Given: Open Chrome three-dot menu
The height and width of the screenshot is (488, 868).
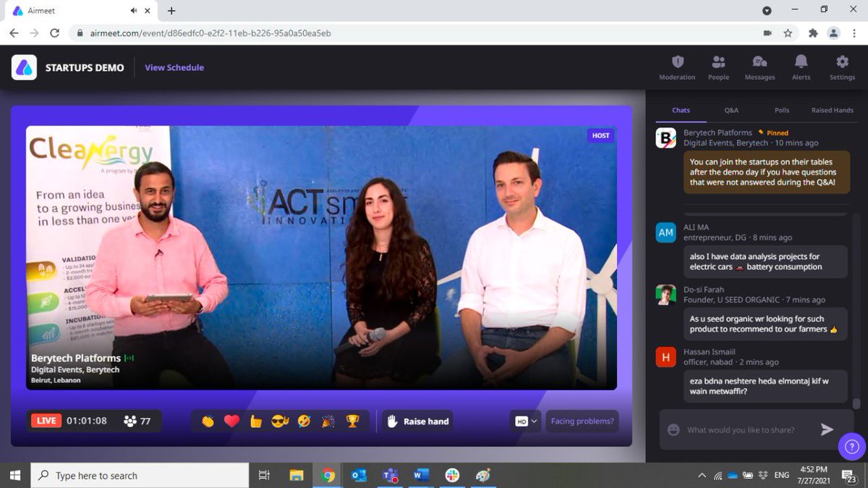Looking at the screenshot, I should coord(855,33).
